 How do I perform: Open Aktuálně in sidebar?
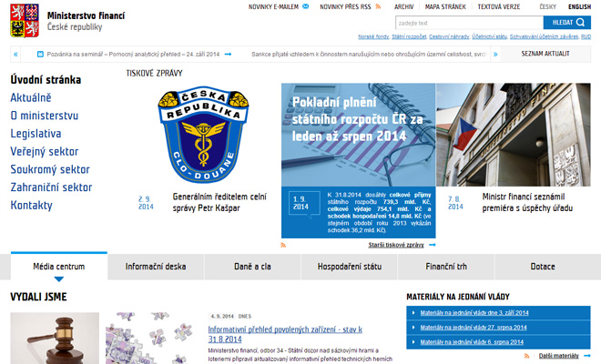[x=31, y=97]
